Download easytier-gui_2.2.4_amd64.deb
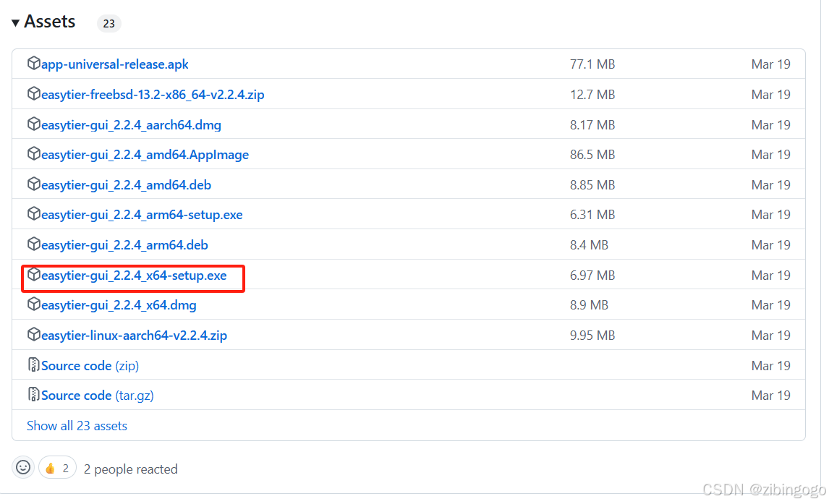829x504 pixels. [x=127, y=185]
